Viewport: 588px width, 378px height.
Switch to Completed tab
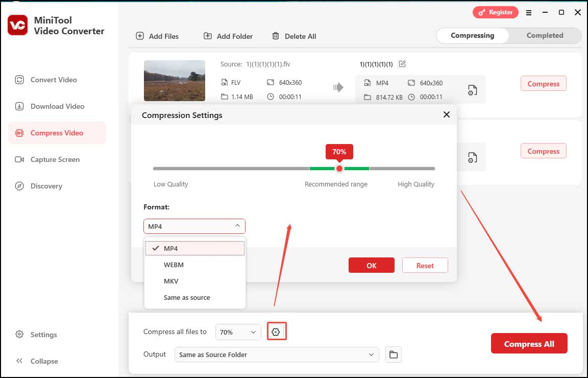(x=545, y=35)
